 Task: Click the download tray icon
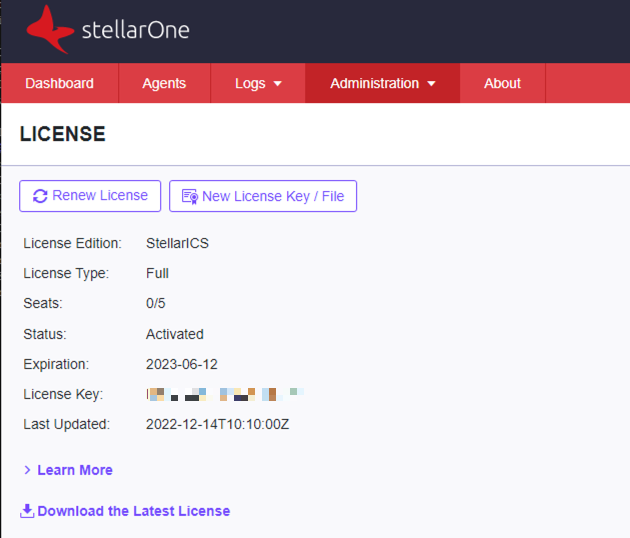pos(27,511)
